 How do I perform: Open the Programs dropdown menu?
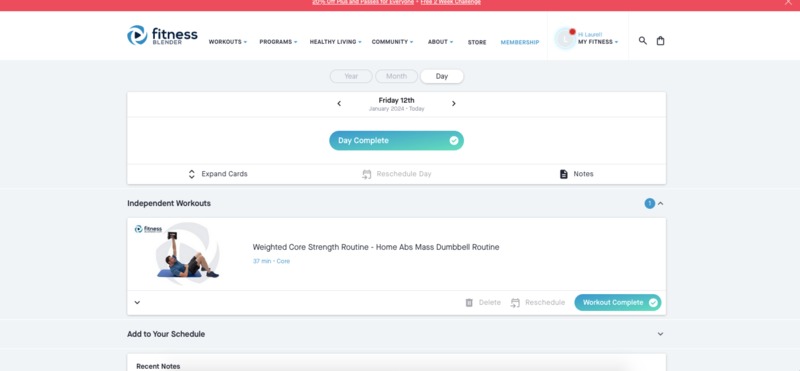pyautogui.click(x=278, y=42)
